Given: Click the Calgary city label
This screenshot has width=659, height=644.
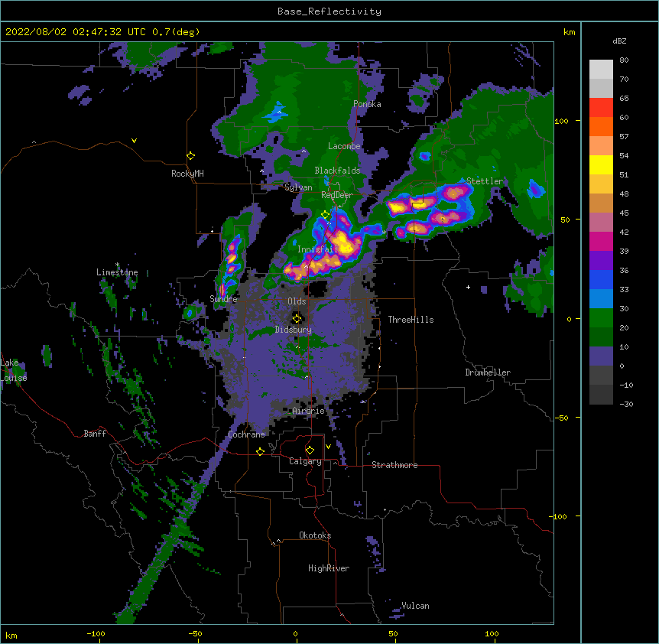Looking at the screenshot, I should [305, 461].
